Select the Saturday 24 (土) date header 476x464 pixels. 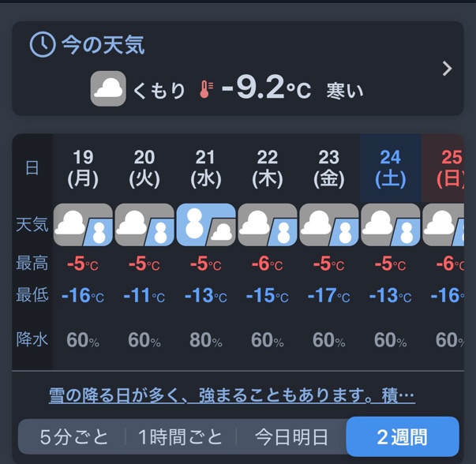(390, 167)
